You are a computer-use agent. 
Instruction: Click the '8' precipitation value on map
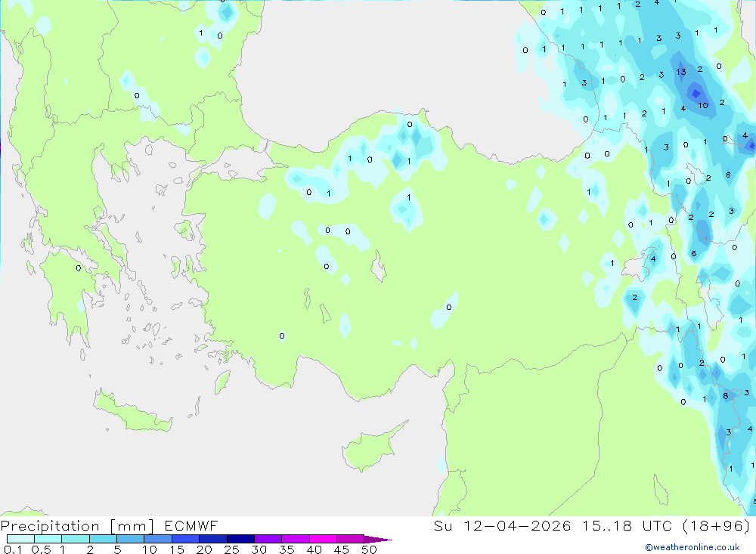[725, 396]
